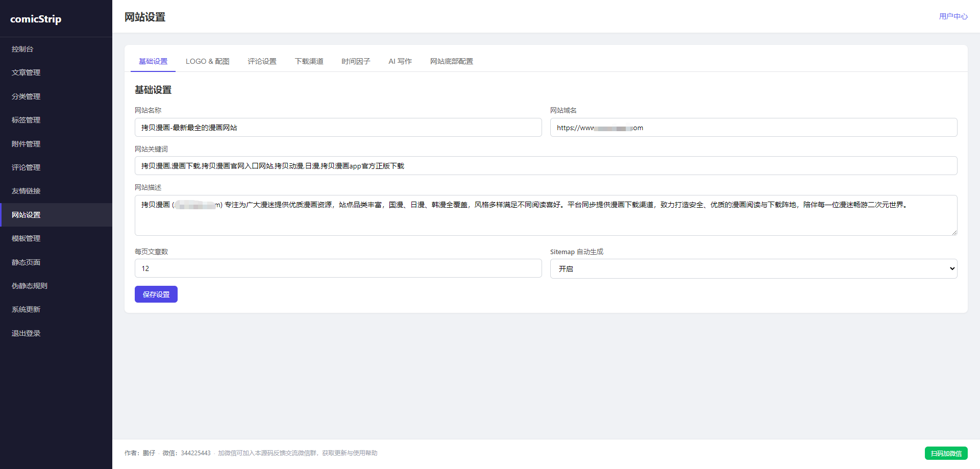Click the 微信: 344225443 footer text
The width and height of the screenshot is (980, 469).
(x=186, y=453)
